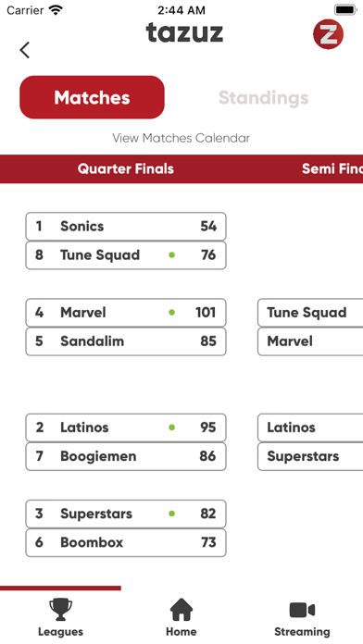The image size is (363, 644).
Task: Select the Boogiemen team row
Action: [126, 456]
